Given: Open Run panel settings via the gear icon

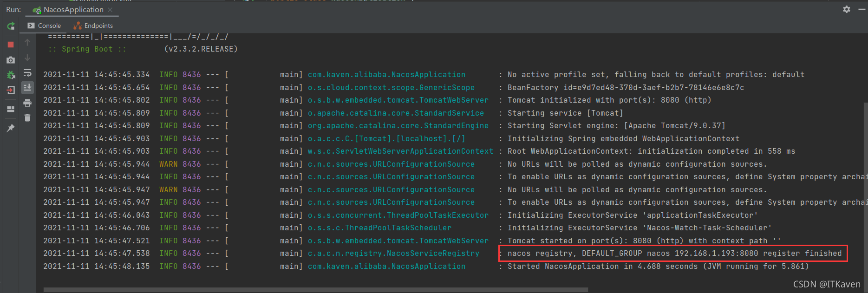Looking at the screenshot, I should click(x=847, y=9).
